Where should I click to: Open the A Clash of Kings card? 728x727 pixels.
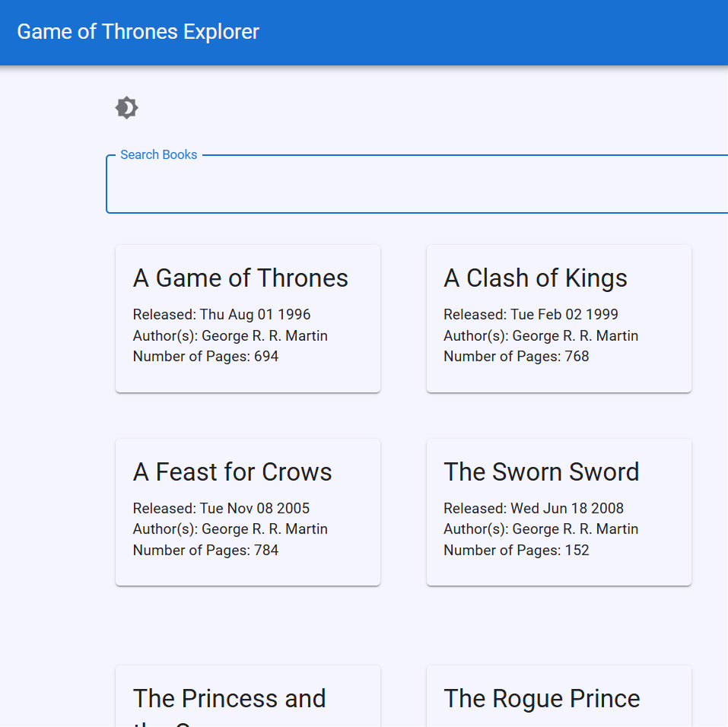(x=558, y=318)
